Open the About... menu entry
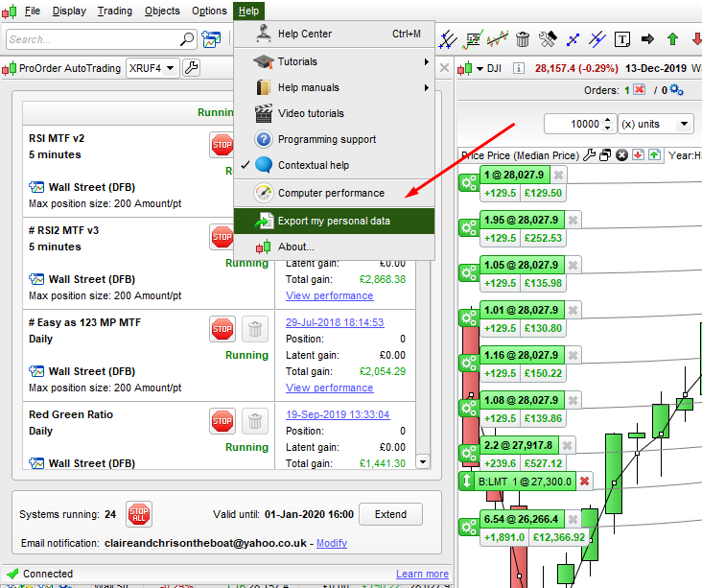The height and width of the screenshot is (588, 702). [x=334, y=247]
